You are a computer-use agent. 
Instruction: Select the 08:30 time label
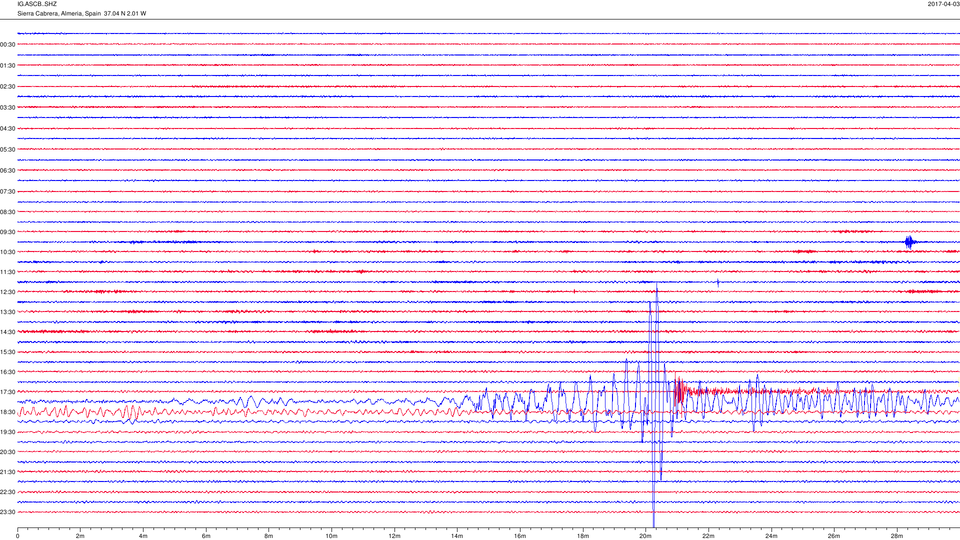pyautogui.click(x=7, y=212)
